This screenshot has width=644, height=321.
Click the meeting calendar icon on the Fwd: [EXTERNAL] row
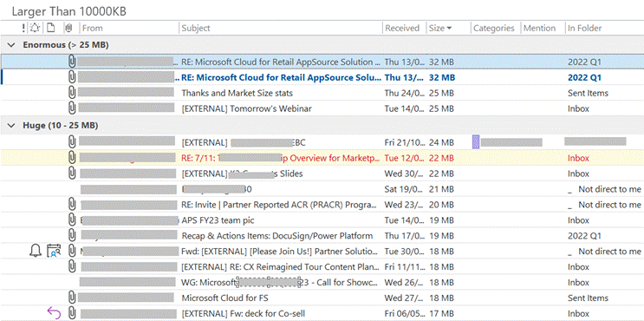coord(54,251)
